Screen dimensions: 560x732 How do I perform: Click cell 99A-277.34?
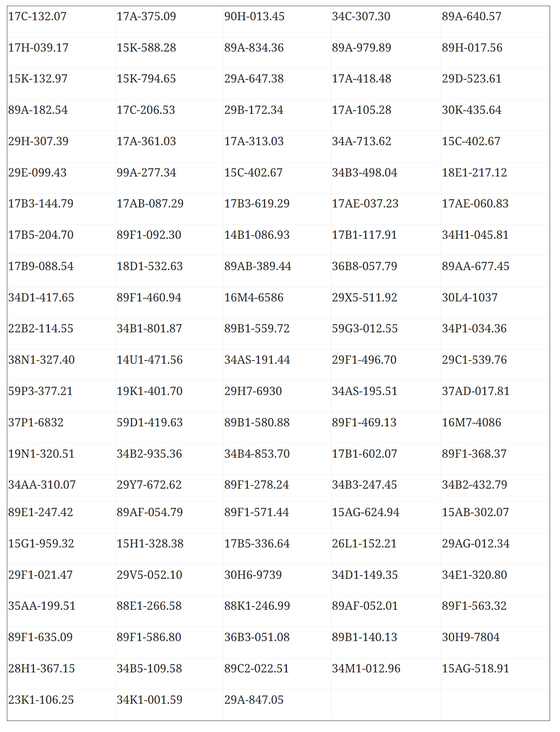[x=169, y=178]
